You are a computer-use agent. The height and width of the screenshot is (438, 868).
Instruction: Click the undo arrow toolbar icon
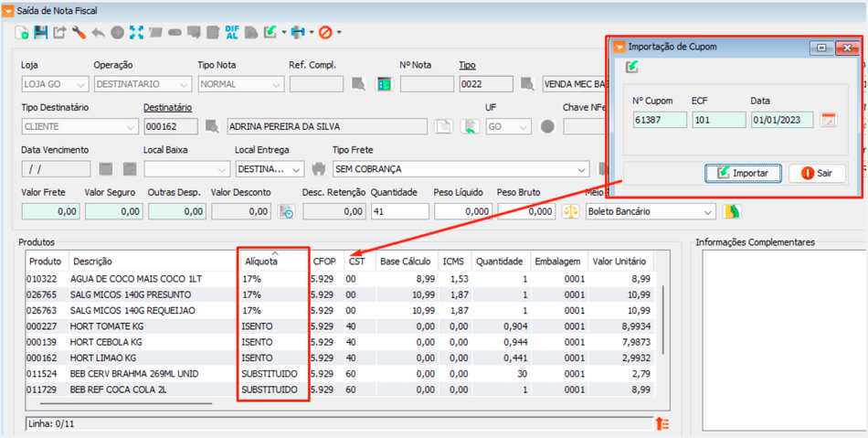tap(98, 33)
